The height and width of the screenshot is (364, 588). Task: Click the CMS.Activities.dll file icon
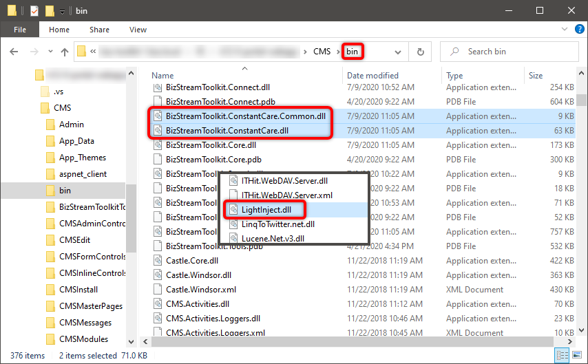(x=158, y=304)
